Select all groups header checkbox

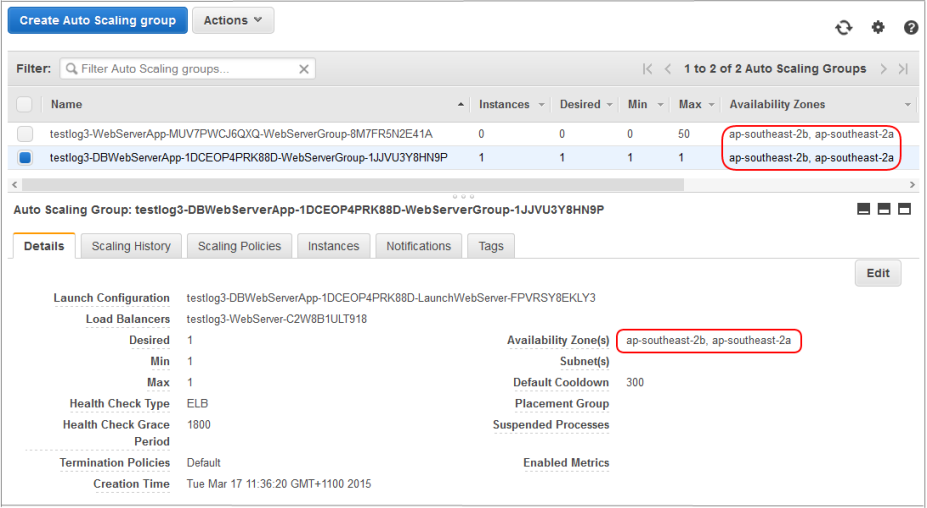coord(24,105)
